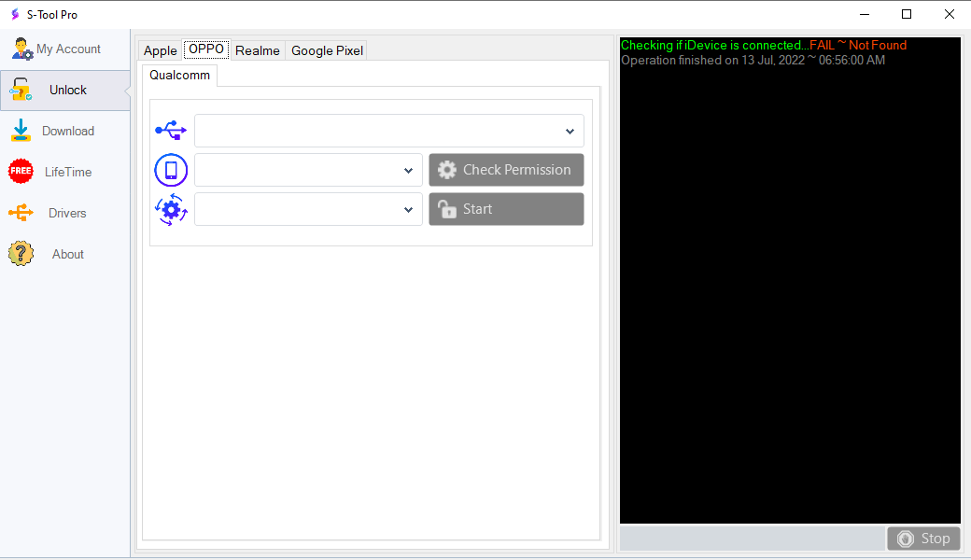
Task: Select the Qualcomm sub-tab
Action: pos(179,76)
